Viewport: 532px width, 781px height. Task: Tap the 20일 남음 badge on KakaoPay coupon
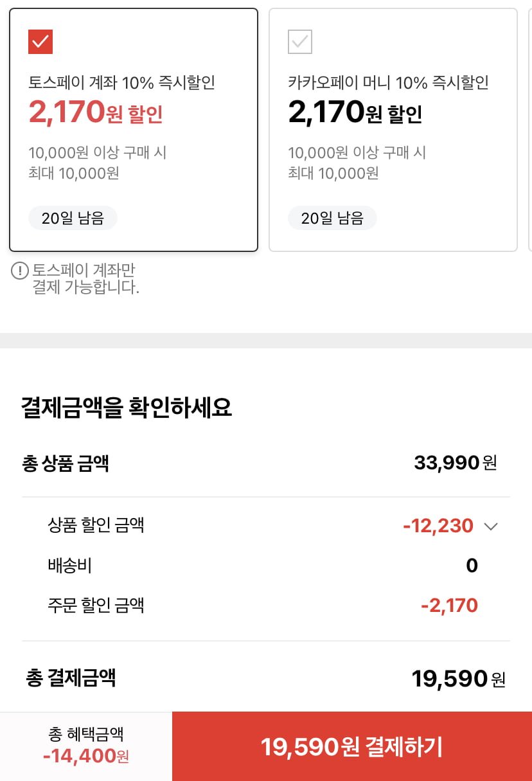[332, 218]
